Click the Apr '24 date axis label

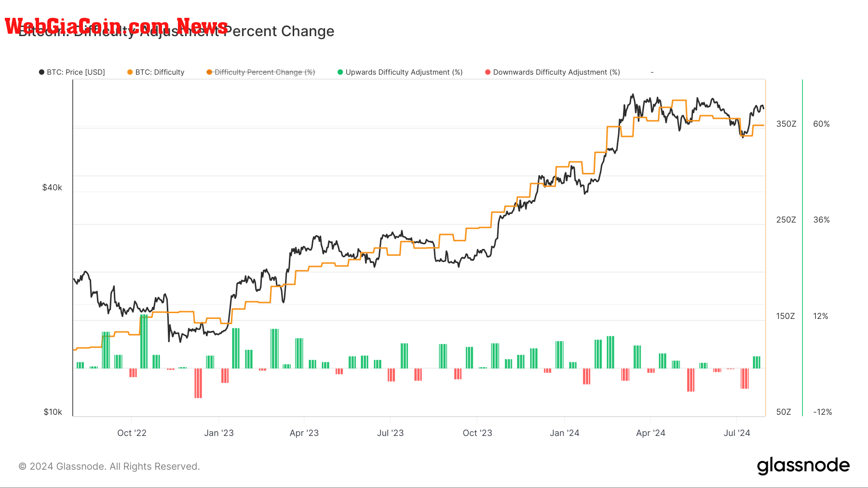point(651,433)
